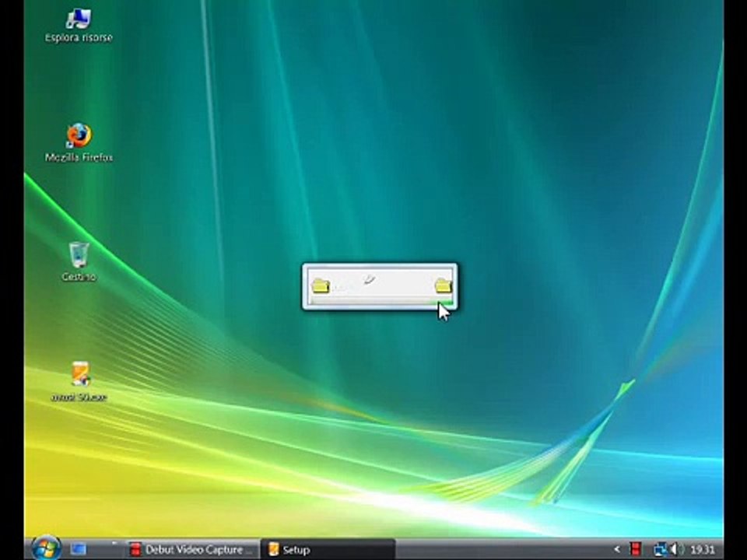Select the avast installer exe icon
Viewport: 747px width, 560px height.
(79, 381)
